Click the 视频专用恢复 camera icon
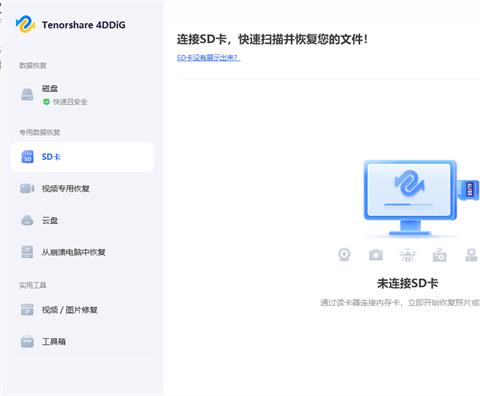The width and height of the screenshot is (480, 396). point(27,188)
